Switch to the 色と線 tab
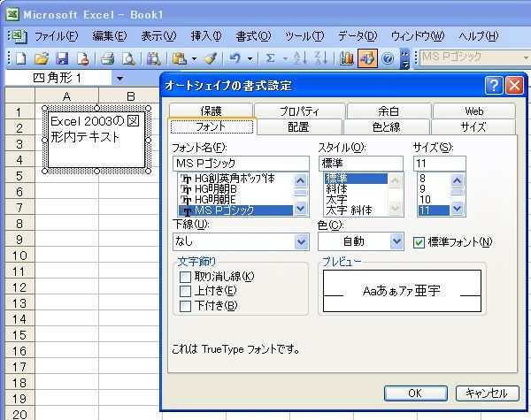This screenshot has height=420, width=531. pos(386,127)
